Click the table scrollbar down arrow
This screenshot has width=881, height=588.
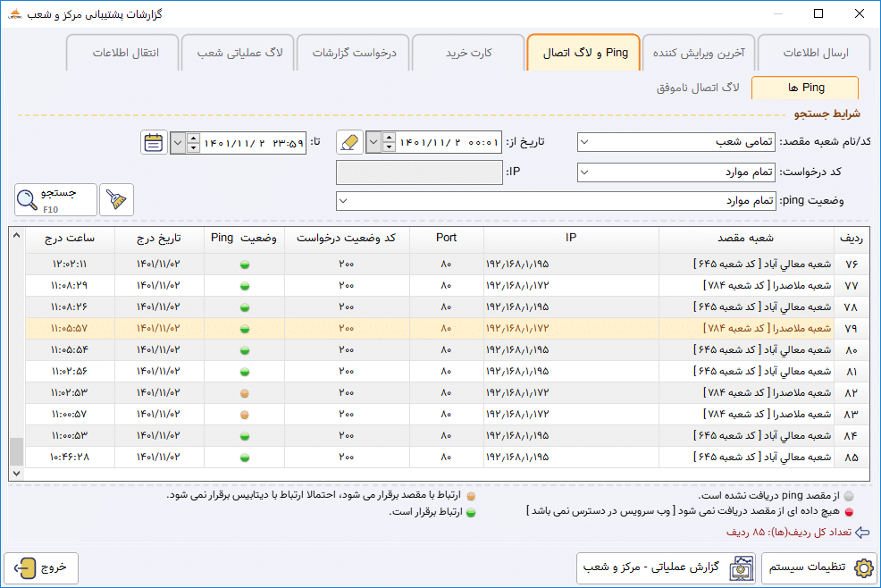16,474
